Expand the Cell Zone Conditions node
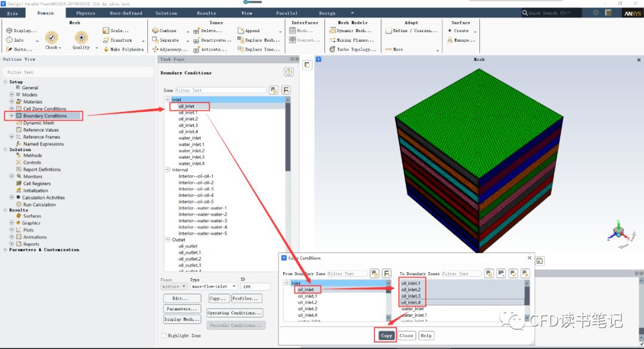This screenshot has width=644, height=349. [x=11, y=108]
